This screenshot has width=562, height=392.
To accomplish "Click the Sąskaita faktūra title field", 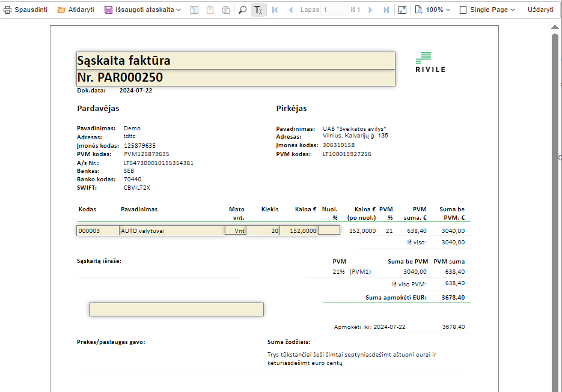I will click(x=236, y=61).
